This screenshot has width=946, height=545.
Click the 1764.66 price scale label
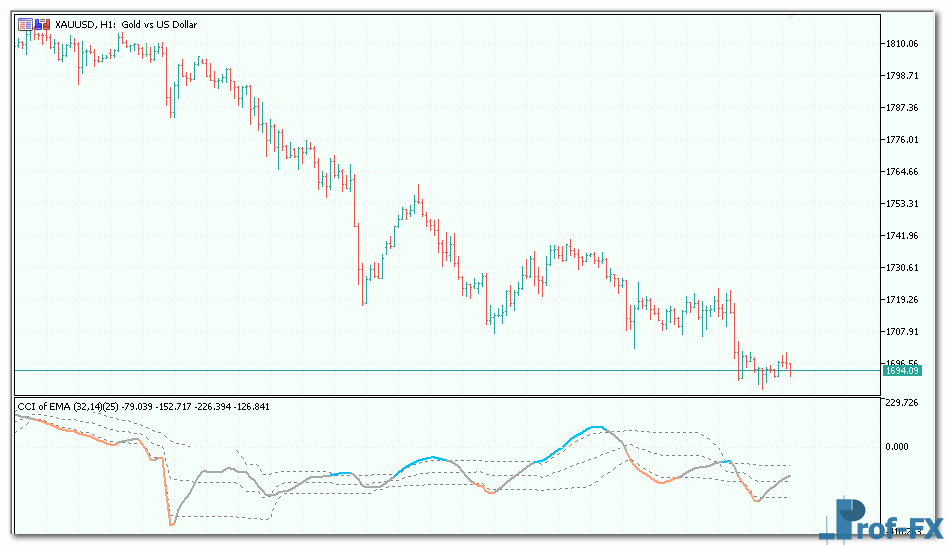[901, 172]
